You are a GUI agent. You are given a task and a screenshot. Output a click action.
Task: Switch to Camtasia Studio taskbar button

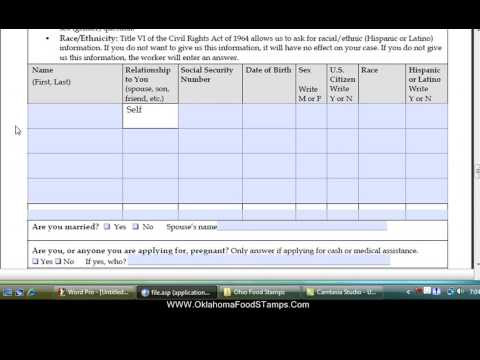343,292
